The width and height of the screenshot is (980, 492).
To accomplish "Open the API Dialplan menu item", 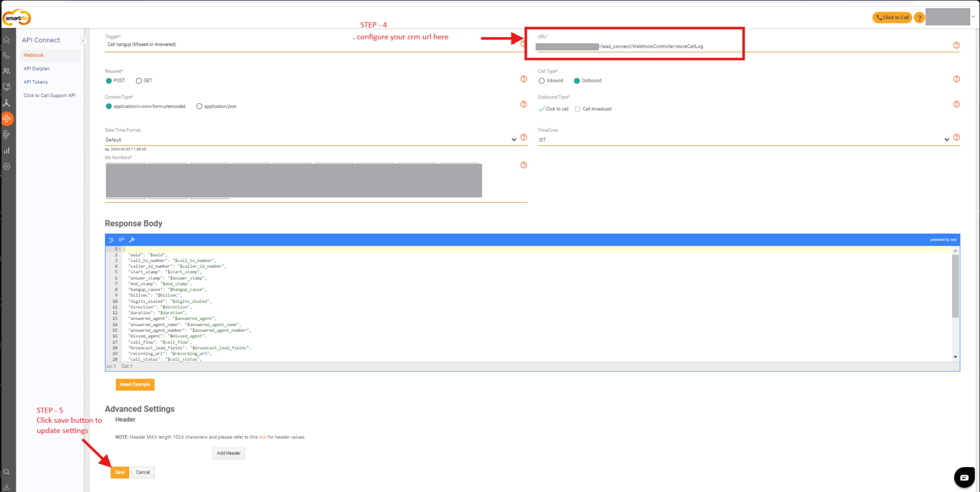I will [x=37, y=69].
